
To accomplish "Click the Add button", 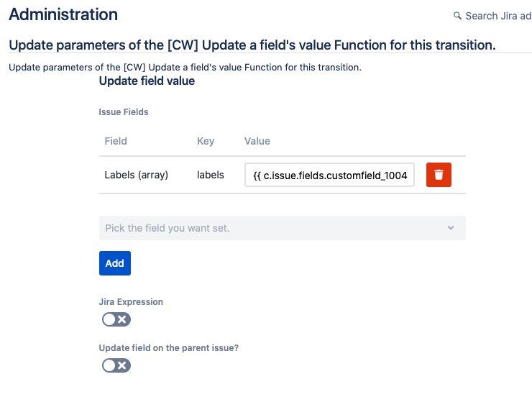I will coord(115,263).
